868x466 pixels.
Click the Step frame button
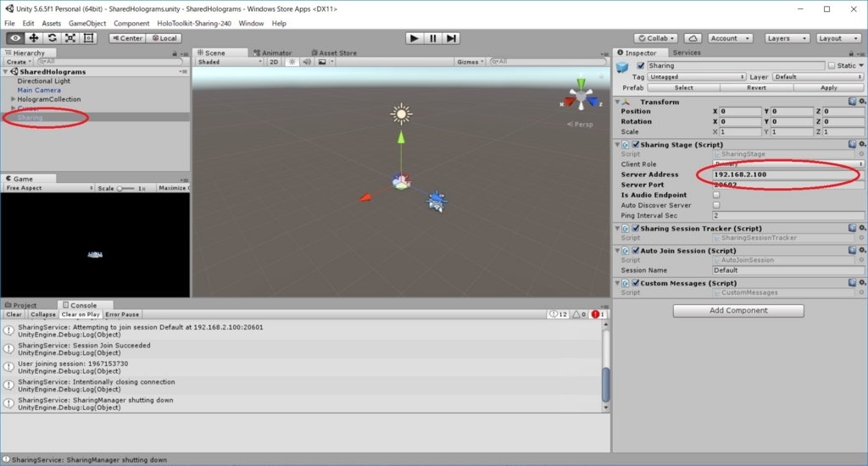[x=451, y=38]
